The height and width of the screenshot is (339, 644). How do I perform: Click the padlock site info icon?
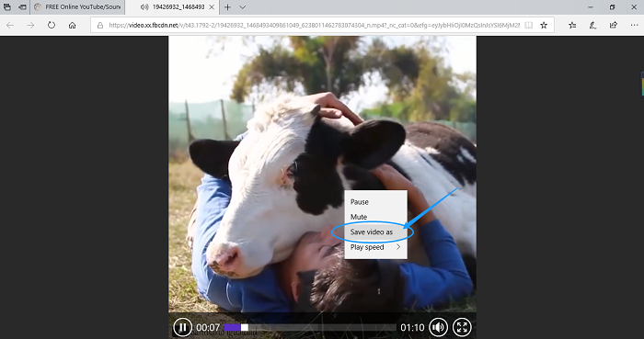[x=99, y=26]
